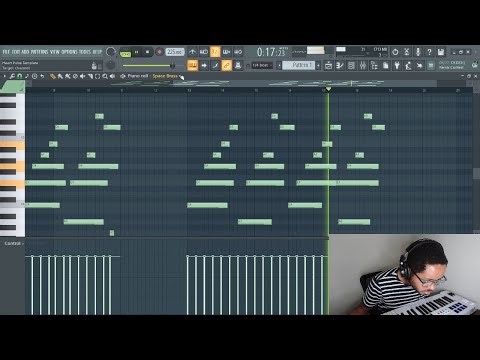Viewport: 480px width, 360px height.
Task: Click the piano roll vertical scrollbar
Action: pyautogui.click(x=476, y=173)
